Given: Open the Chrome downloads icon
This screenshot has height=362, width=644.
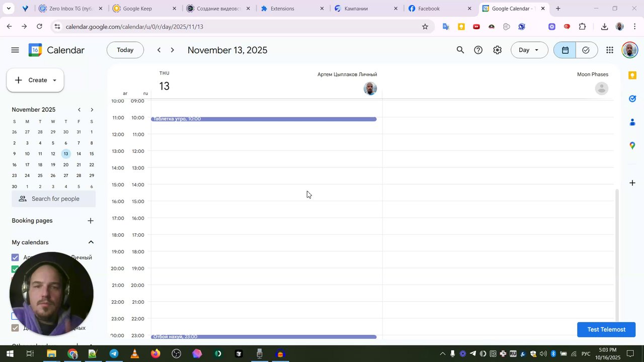Looking at the screenshot, I should [x=604, y=27].
